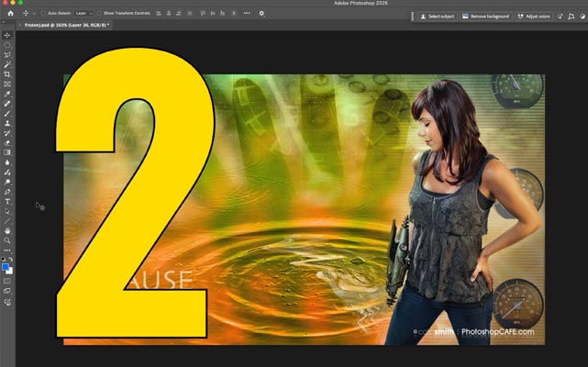Align left edges icon in options bar
The image size is (588, 367).
159,13
